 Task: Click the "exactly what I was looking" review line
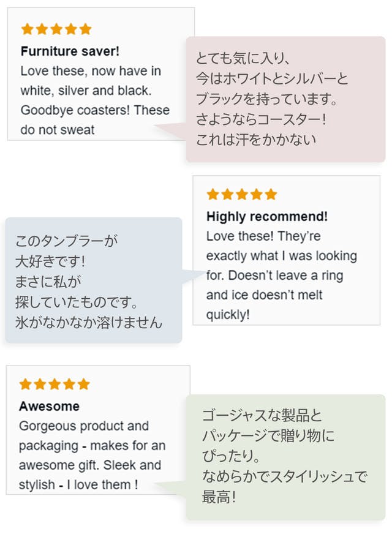(281, 255)
